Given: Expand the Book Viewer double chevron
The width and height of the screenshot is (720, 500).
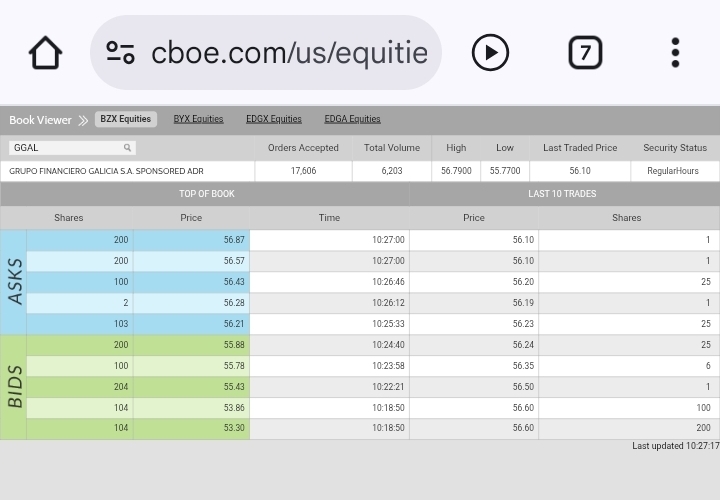Looking at the screenshot, I should [x=83, y=120].
